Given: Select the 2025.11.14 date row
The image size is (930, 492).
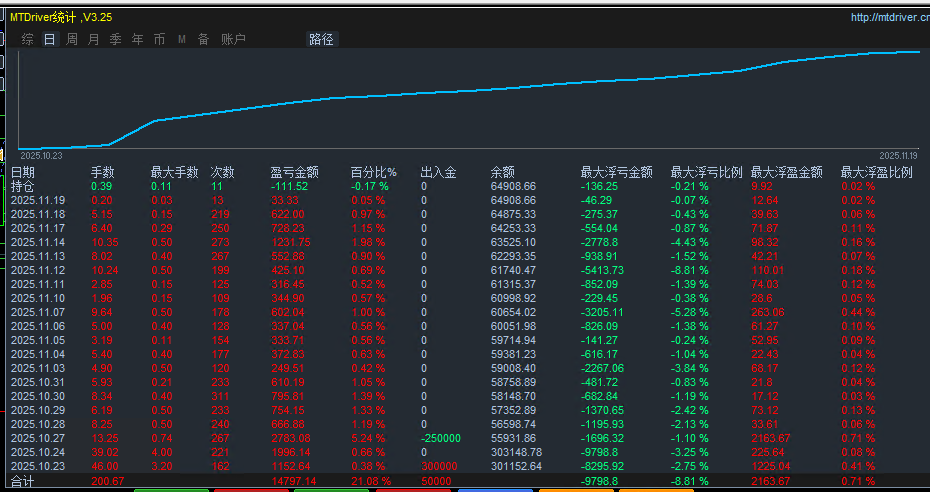Looking at the screenshot, I should click(x=38, y=242).
